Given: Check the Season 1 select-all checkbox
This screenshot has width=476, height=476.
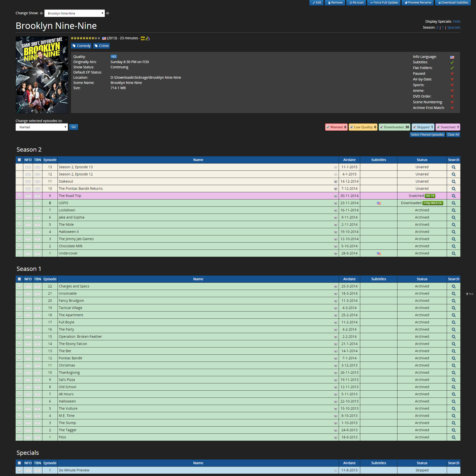Looking at the screenshot, I should (x=19, y=279).
